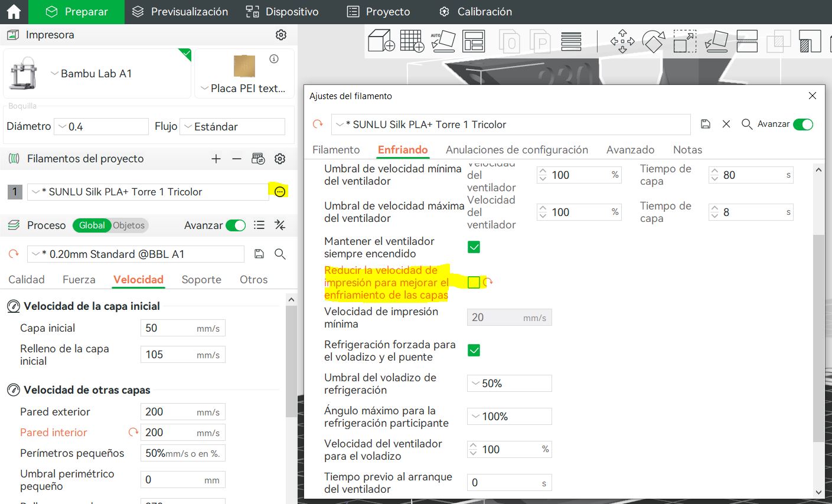This screenshot has height=504, width=832.
Task: Open the nozzle Diámetro 0.4 dropdown
Action: (x=101, y=127)
